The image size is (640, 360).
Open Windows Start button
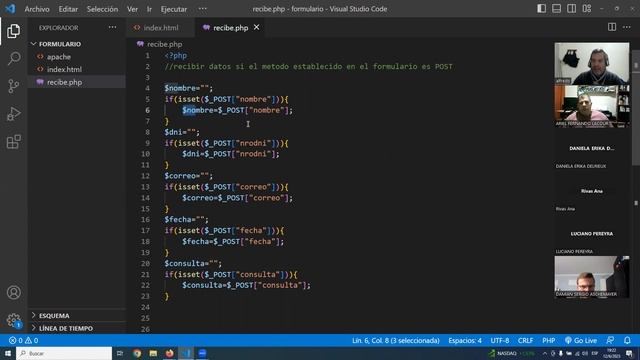coord(8,353)
